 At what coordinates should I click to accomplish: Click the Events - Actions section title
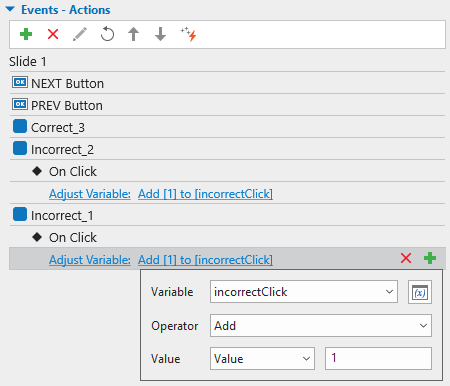[66, 10]
